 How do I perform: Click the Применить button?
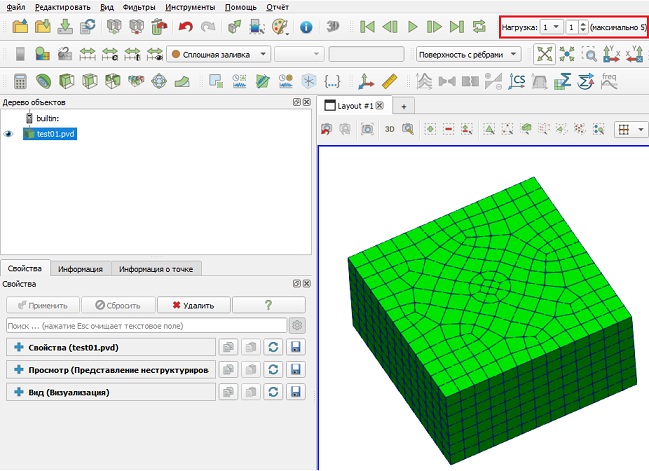pyautogui.click(x=43, y=305)
